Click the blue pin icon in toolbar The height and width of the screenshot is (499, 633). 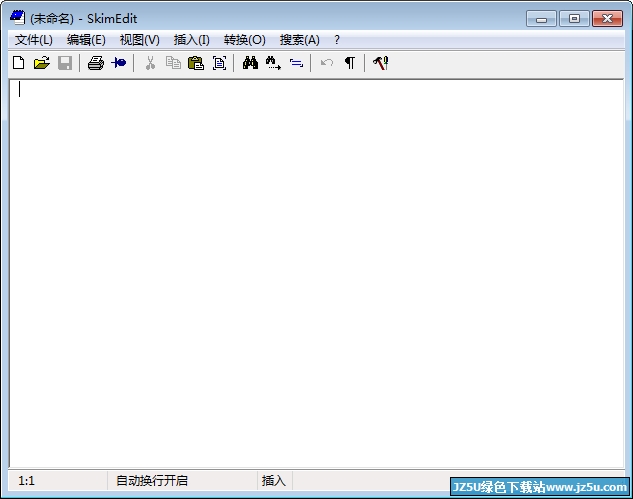[x=119, y=63]
